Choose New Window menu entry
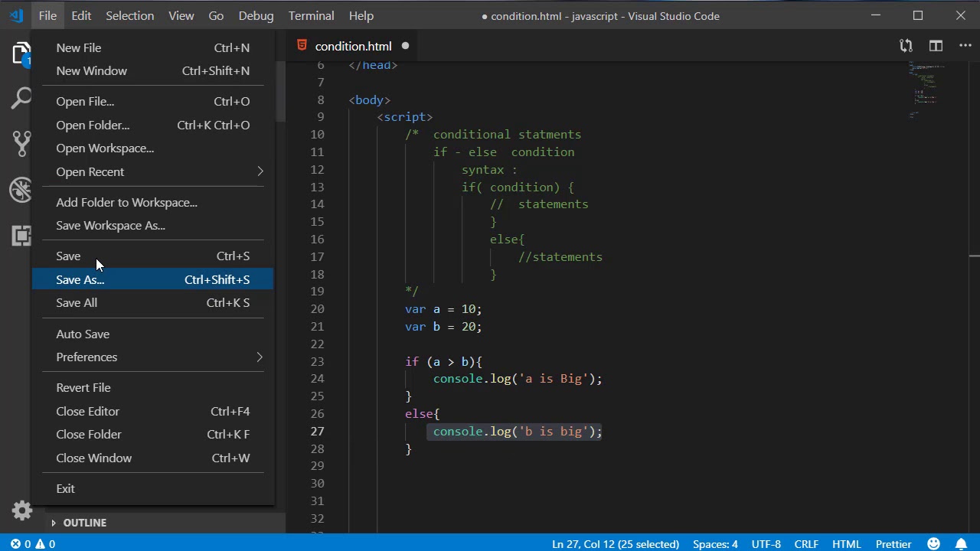The height and width of the screenshot is (551, 980). point(152,70)
